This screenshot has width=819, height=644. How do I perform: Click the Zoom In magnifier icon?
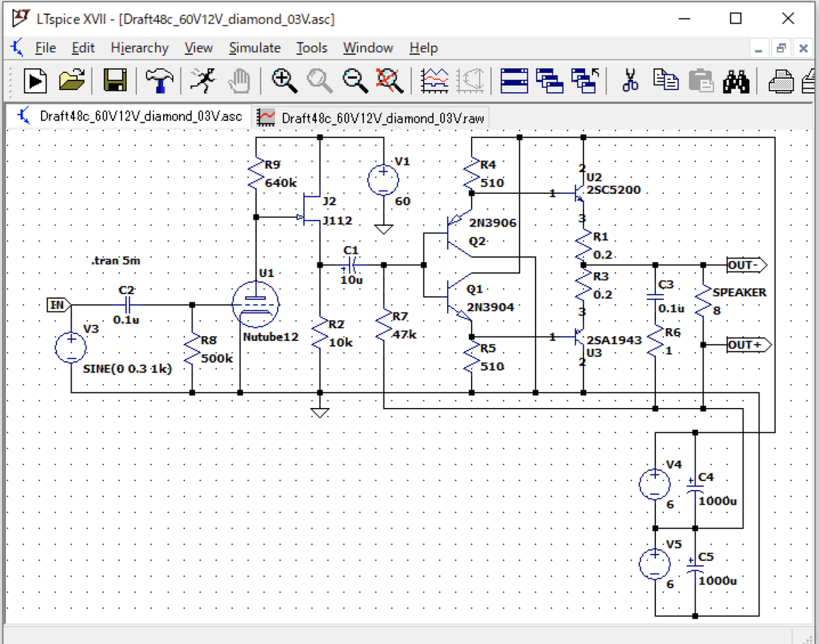tap(283, 81)
